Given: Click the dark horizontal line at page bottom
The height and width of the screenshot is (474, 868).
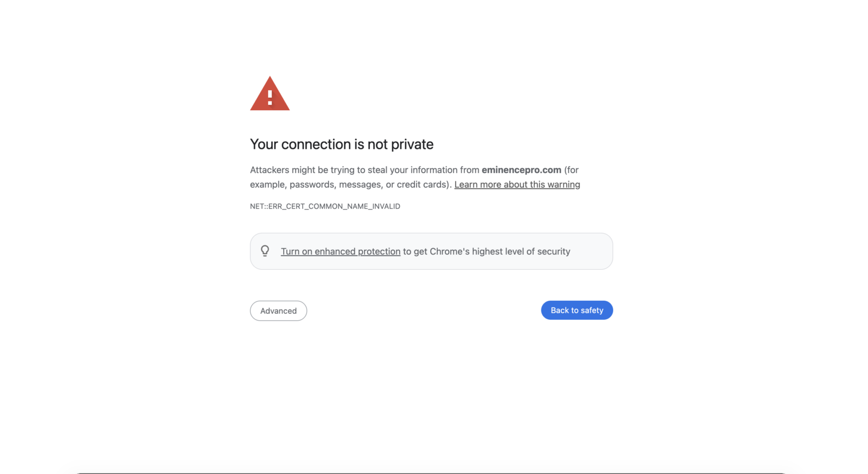Looking at the screenshot, I should pos(431,473).
